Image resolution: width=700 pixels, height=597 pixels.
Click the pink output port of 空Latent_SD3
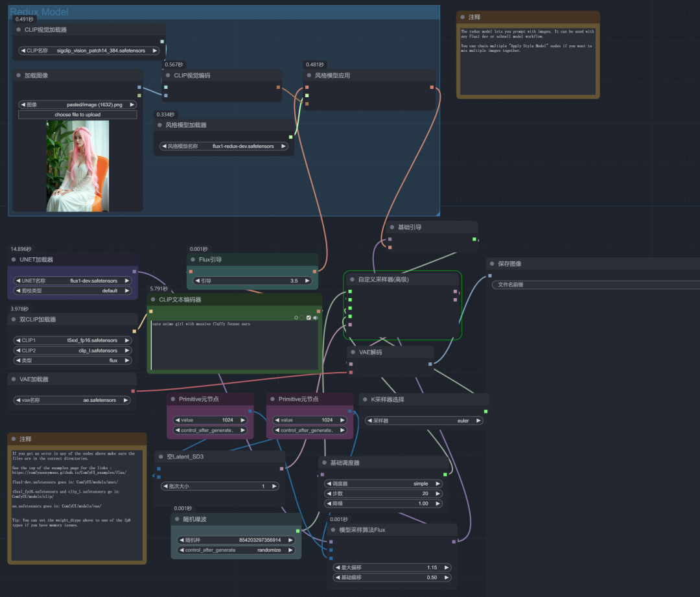pos(281,469)
